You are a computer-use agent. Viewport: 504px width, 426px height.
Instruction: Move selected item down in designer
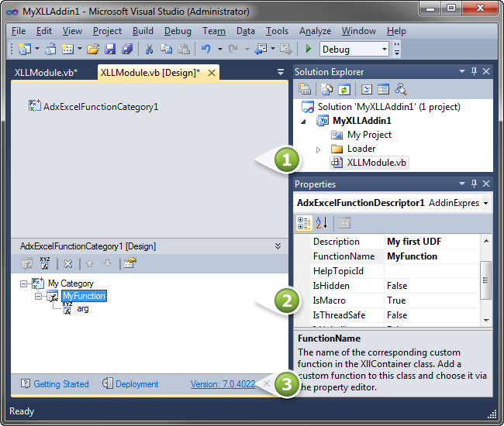point(107,263)
